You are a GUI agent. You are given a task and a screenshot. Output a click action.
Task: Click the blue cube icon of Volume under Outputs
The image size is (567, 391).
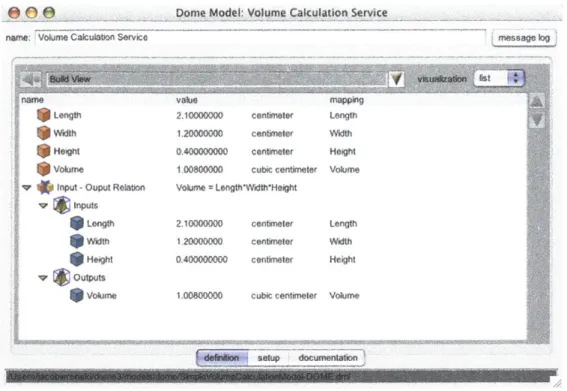tap(77, 296)
